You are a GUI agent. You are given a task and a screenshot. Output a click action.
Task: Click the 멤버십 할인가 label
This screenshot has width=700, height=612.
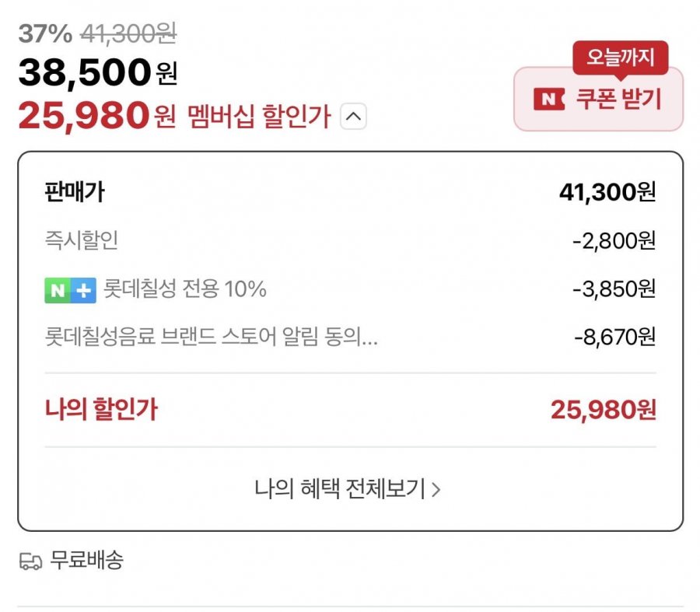tap(259, 117)
